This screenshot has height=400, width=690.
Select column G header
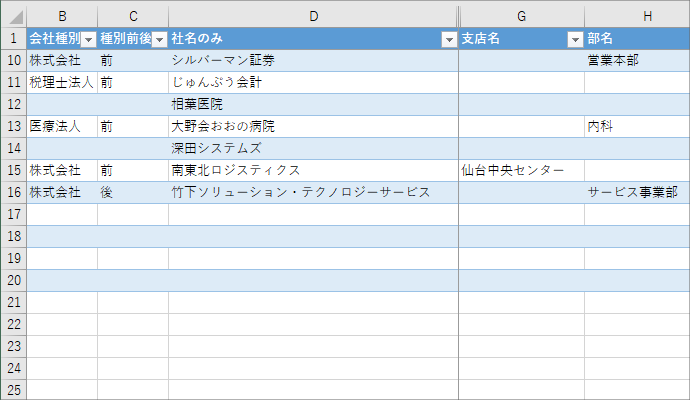click(521, 17)
